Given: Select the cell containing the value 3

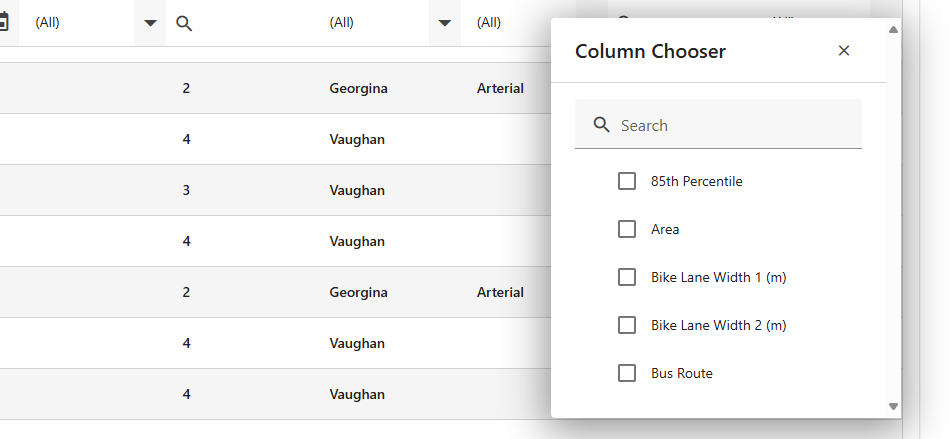Looking at the screenshot, I should [186, 190].
